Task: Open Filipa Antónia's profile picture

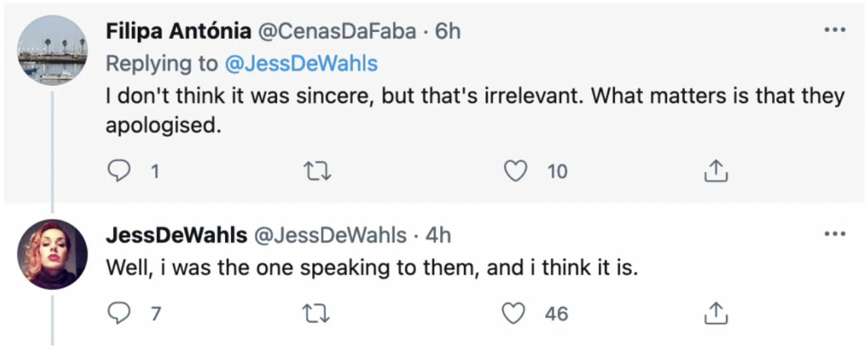Action: point(53,51)
